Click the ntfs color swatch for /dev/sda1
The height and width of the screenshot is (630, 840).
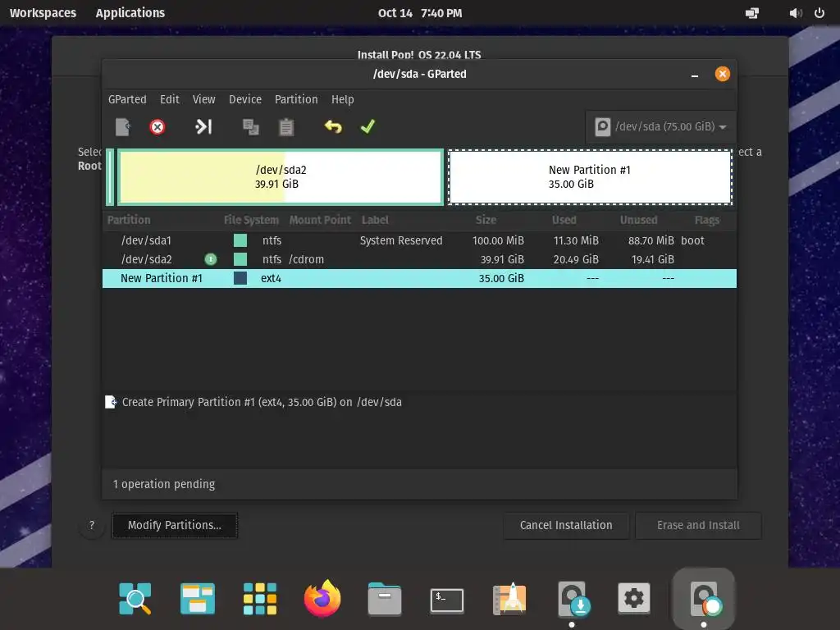(240, 240)
